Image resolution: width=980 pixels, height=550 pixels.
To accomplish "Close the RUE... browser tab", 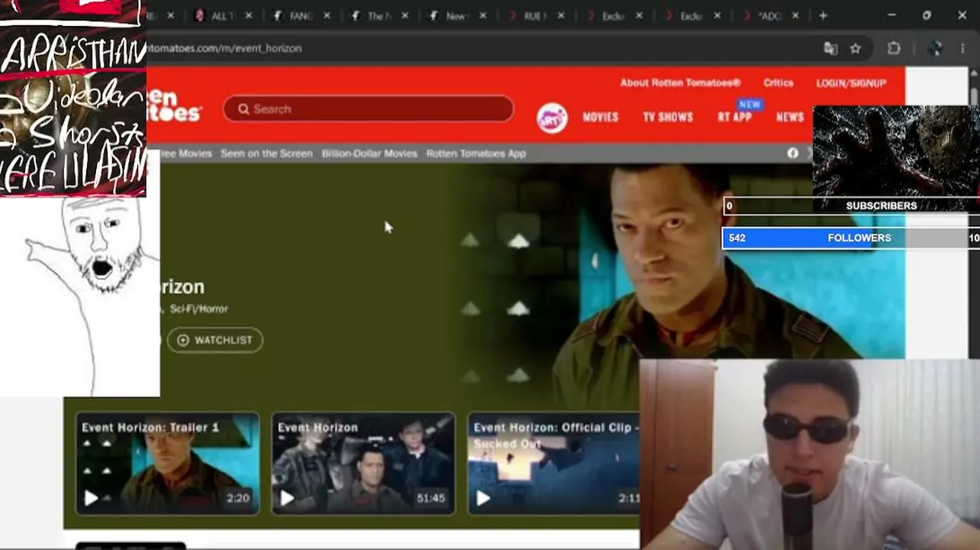I will (561, 15).
